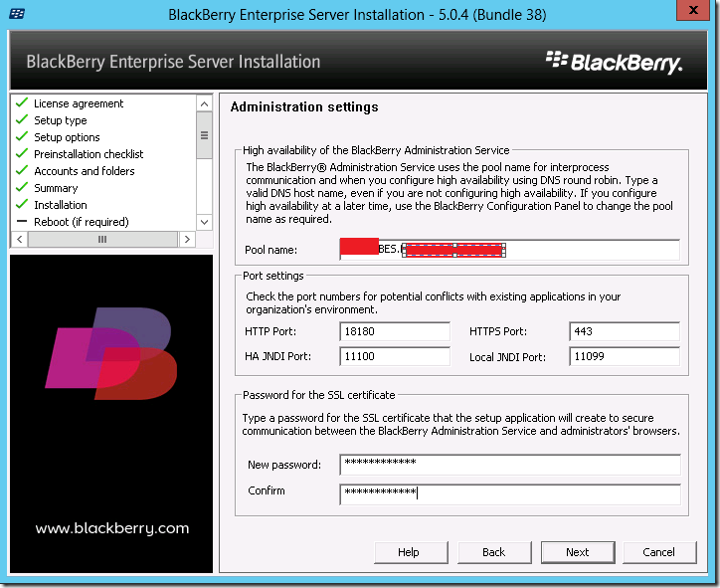Click the HTTP Port field

pyautogui.click(x=395, y=331)
